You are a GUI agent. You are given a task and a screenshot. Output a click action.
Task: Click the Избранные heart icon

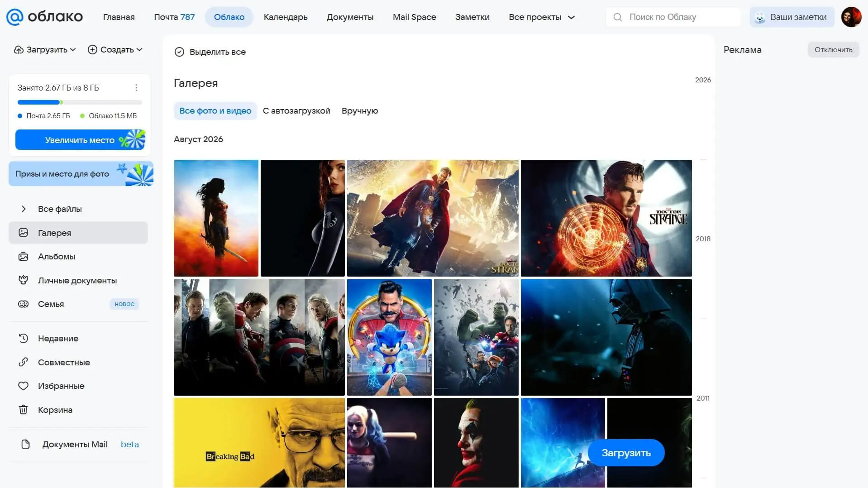click(24, 386)
